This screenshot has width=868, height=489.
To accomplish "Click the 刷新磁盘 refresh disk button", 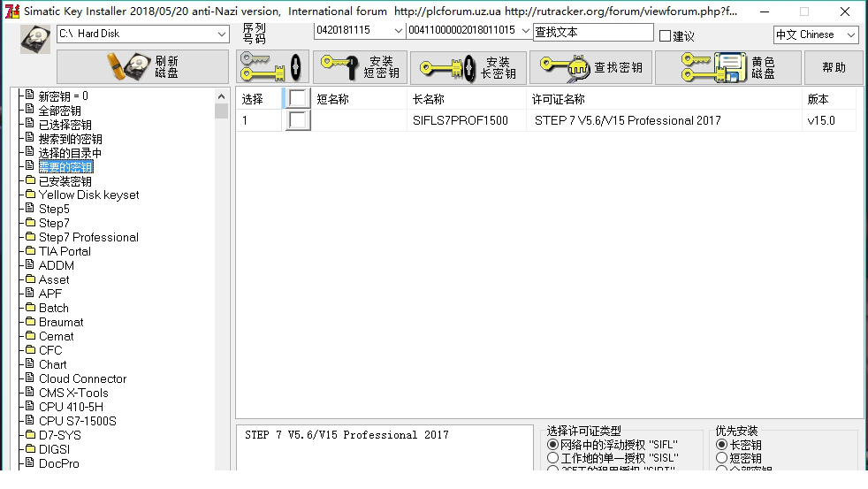I will pos(142,67).
